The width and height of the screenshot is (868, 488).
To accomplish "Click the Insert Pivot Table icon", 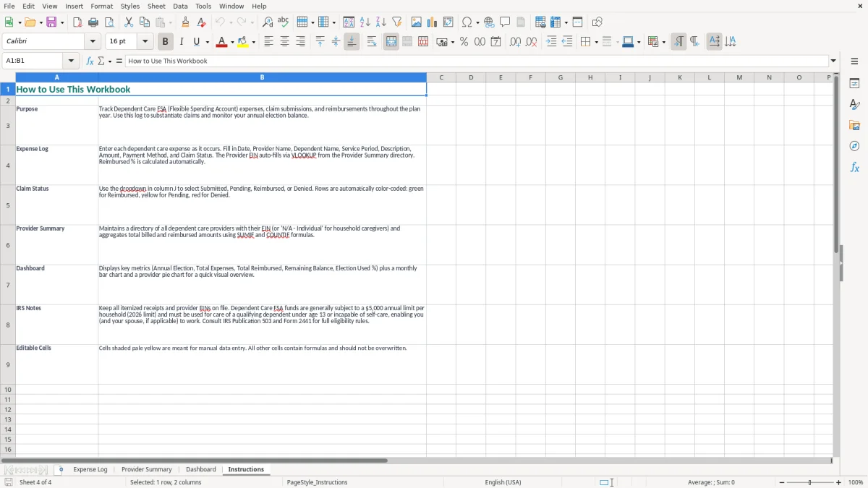I will pyautogui.click(x=448, y=22).
